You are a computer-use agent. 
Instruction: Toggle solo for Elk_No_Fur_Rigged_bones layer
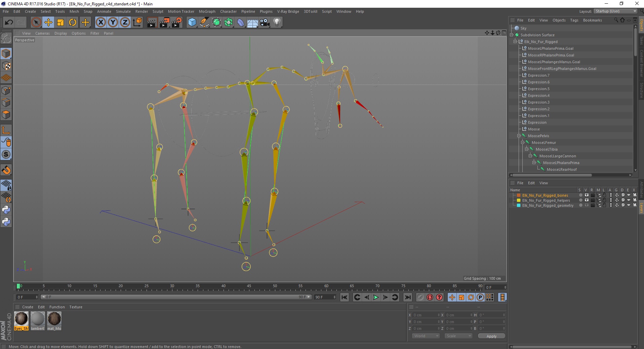point(580,195)
